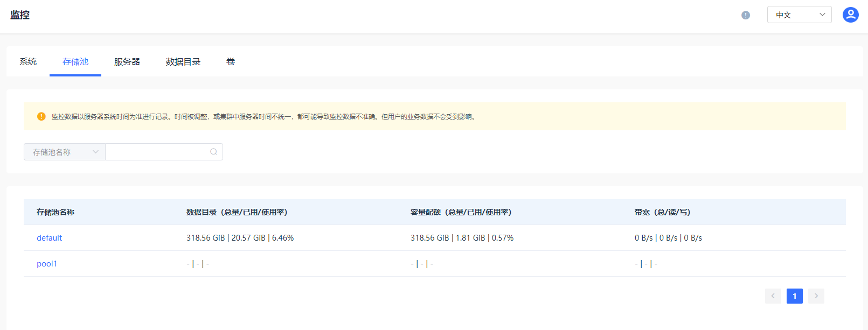
Task: Click the 存储池名称 column header
Action: 55,212
